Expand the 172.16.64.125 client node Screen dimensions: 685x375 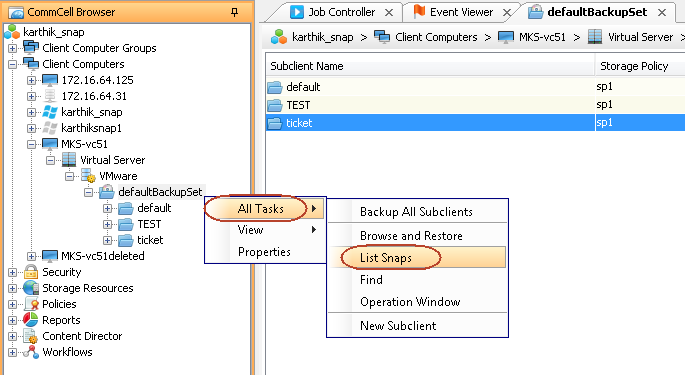[x=31, y=80]
